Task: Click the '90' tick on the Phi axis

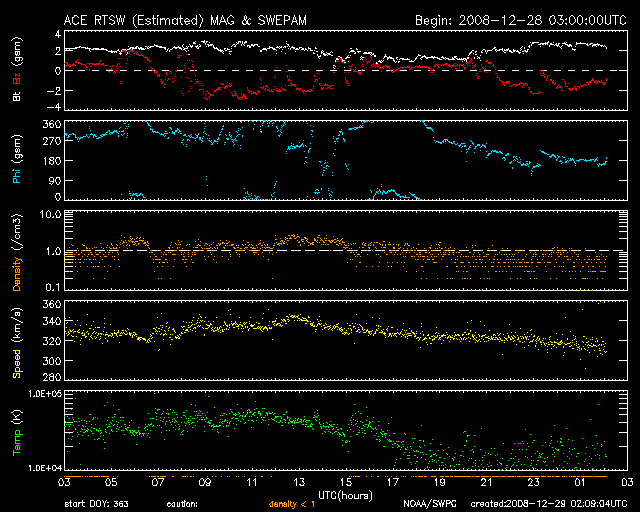Action: (x=55, y=180)
